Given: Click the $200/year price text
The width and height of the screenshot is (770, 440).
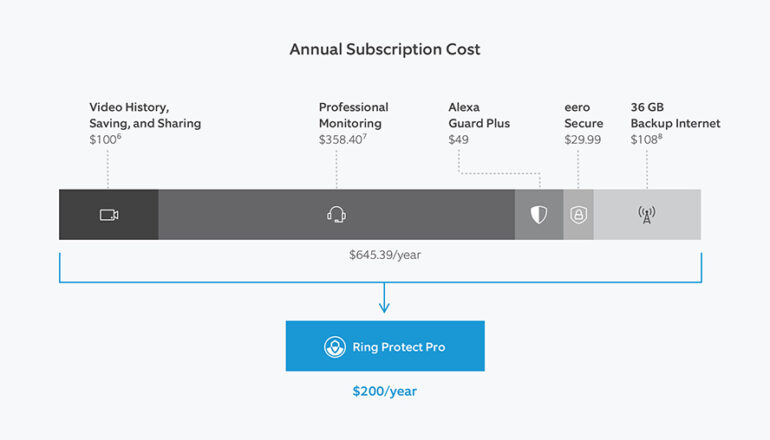Looking at the screenshot, I should [384, 391].
